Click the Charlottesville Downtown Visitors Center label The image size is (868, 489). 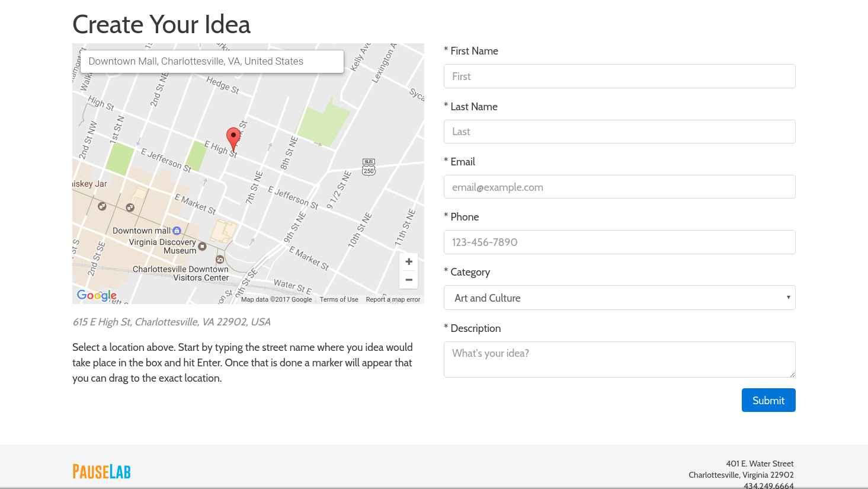coord(181,273)
